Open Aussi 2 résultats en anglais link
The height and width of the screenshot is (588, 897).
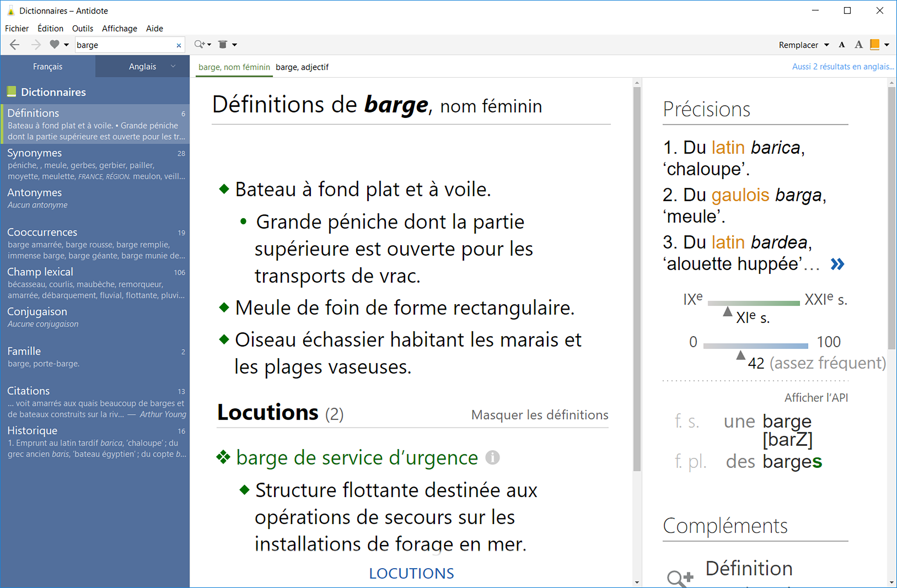(x=843, y=67)
